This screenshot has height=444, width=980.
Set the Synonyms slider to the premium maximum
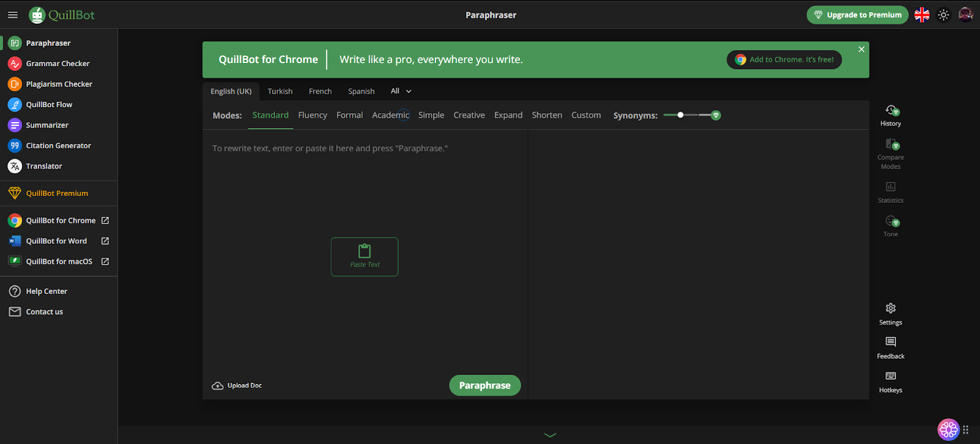pos(715,115)
